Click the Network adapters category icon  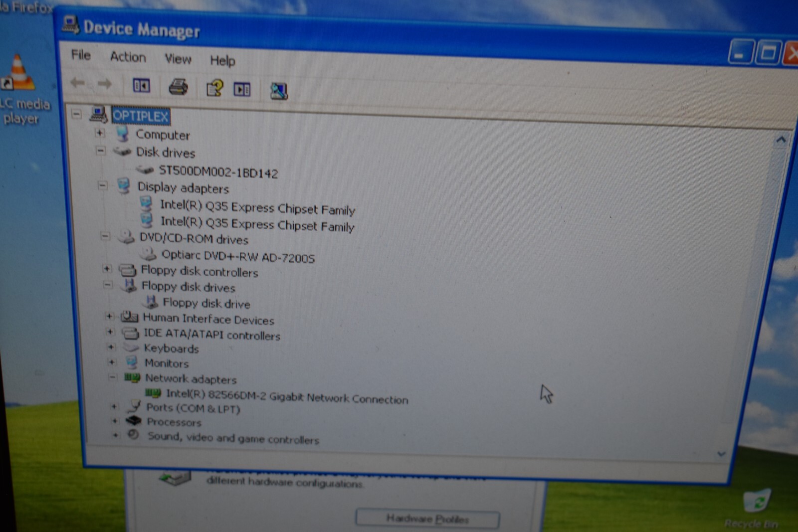click(132, 377)
